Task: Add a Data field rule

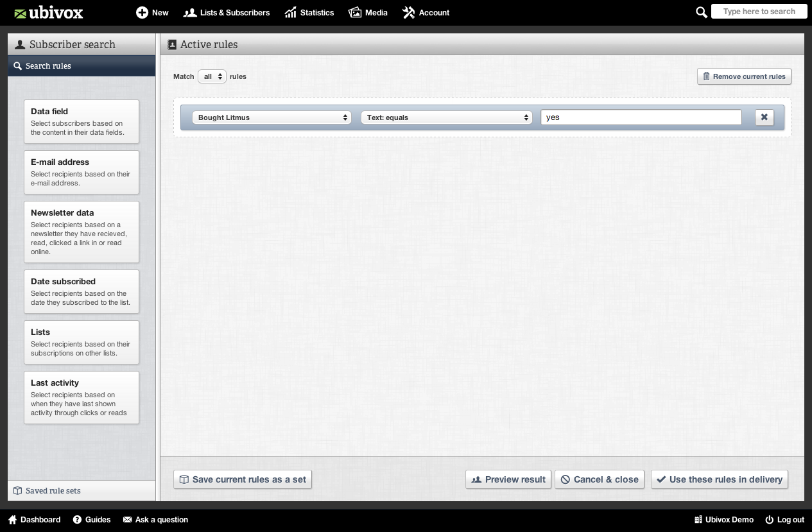Action: pos(82,121)
